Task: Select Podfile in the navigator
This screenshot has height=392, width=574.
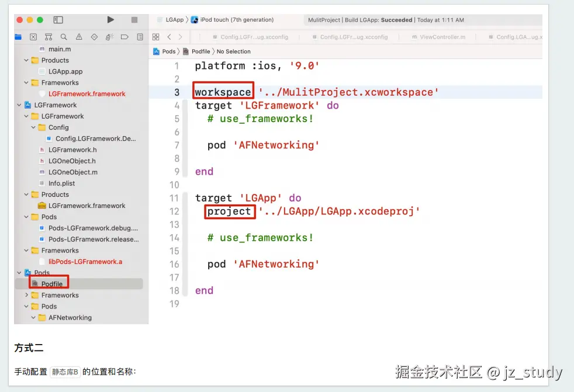Action: click(52, 284)
